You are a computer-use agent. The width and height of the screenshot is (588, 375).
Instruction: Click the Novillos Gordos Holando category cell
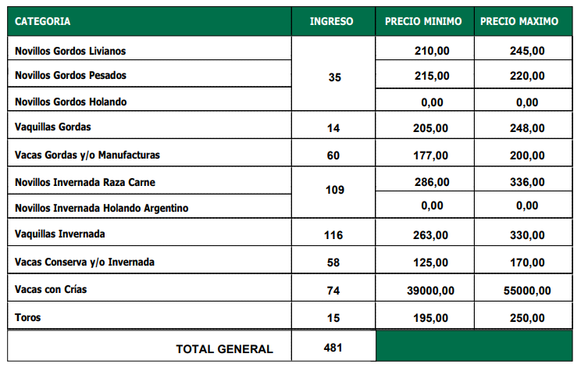[70, 102]
